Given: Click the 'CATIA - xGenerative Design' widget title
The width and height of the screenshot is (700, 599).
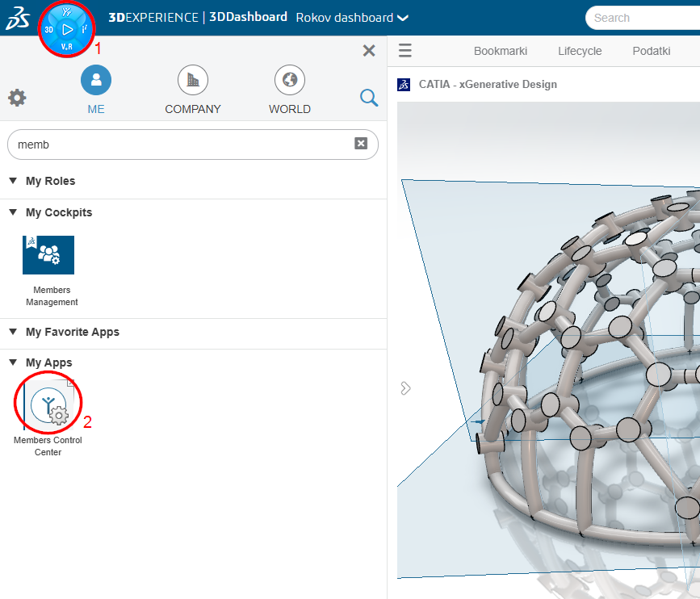Looking at the screenshot, I should [x=488, y=84].
